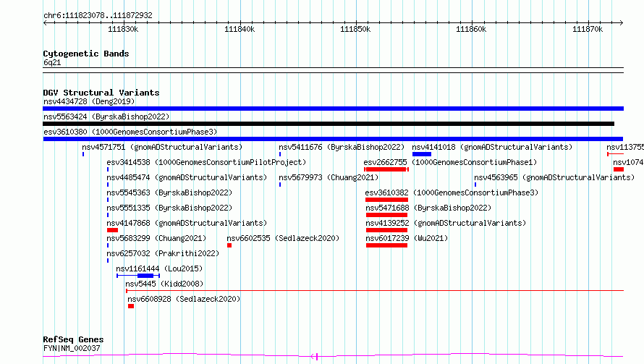644x364 pixels.
Task: Click the nsv1161444 (Lou2015) label
Action: (159, 268)
